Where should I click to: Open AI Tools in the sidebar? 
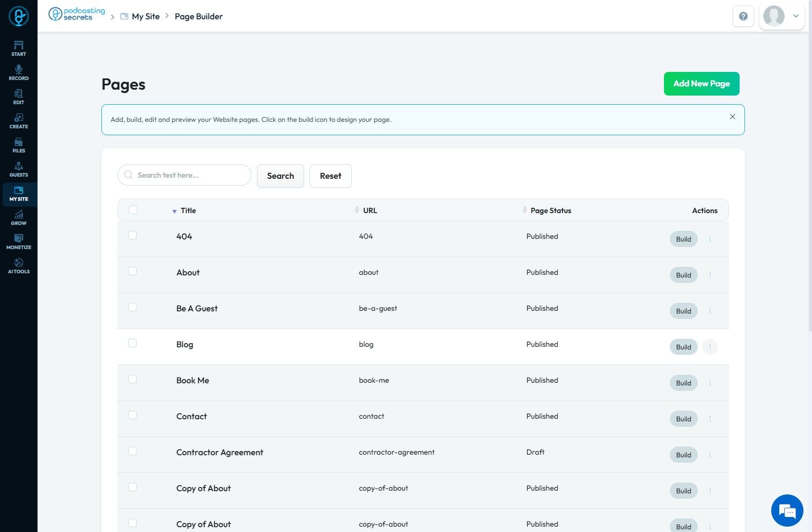[19, 266]
